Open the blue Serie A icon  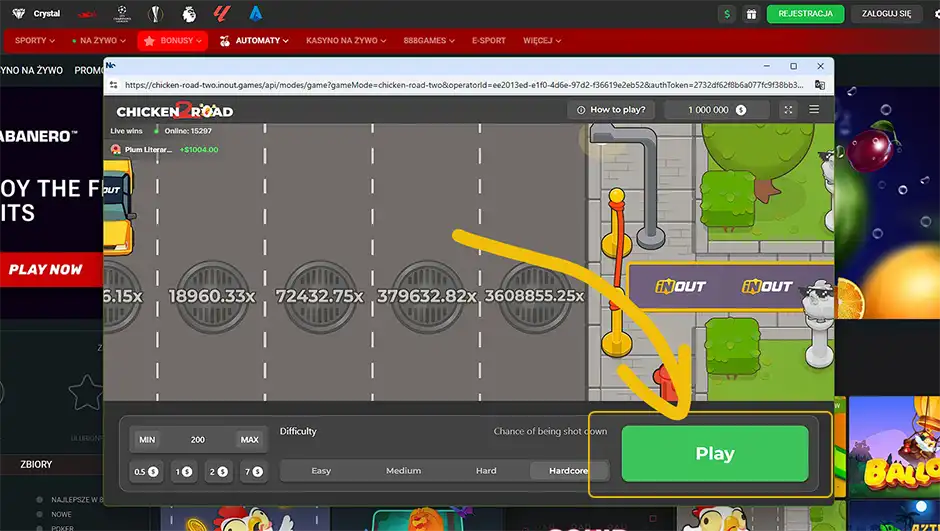(256, 13)
